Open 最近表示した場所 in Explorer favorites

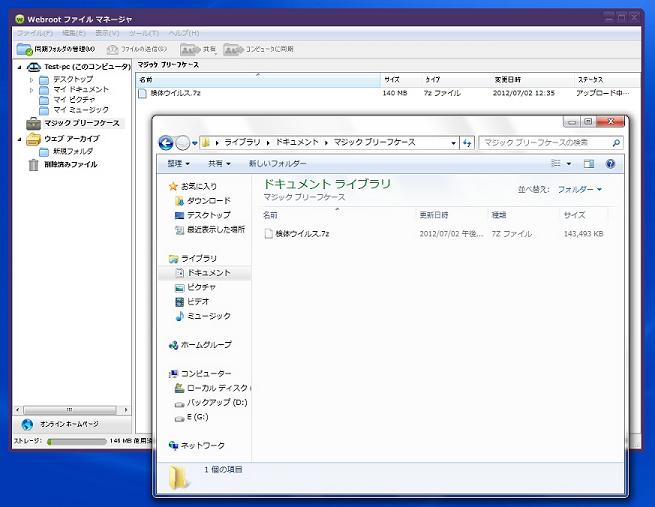point(216,229)
